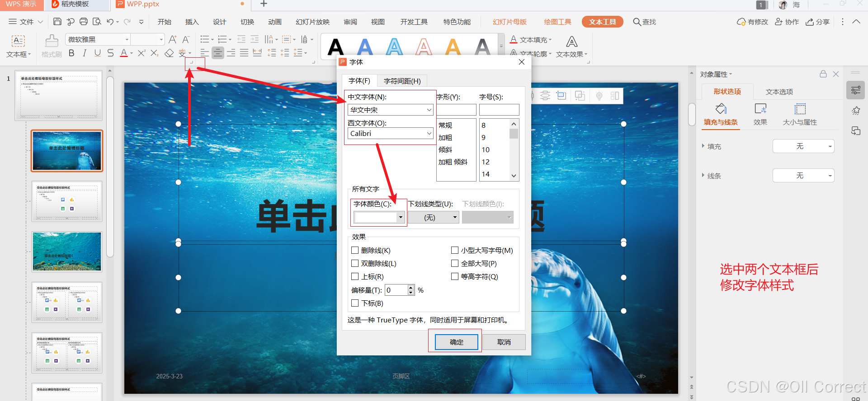Open ribbon font name dropdown 微软雅黑
868x401 pixels.
coord(127,39)
